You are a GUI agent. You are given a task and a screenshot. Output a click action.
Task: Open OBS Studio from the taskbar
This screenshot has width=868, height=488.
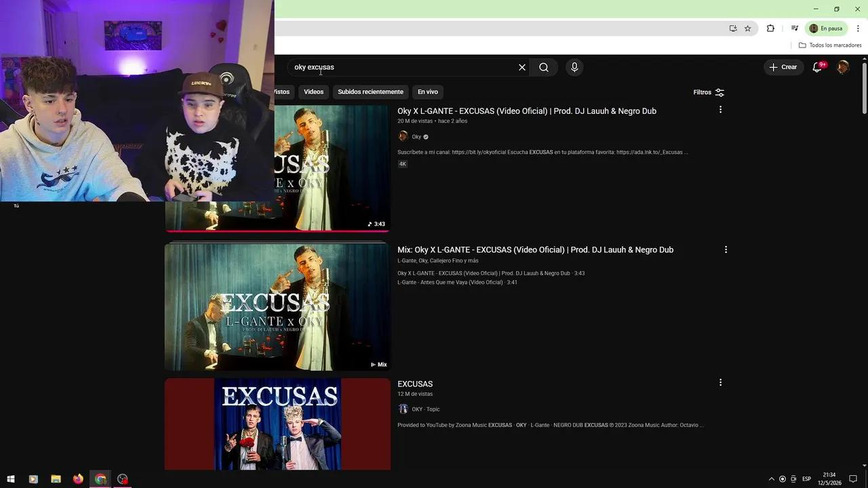(x=123, y=479)
